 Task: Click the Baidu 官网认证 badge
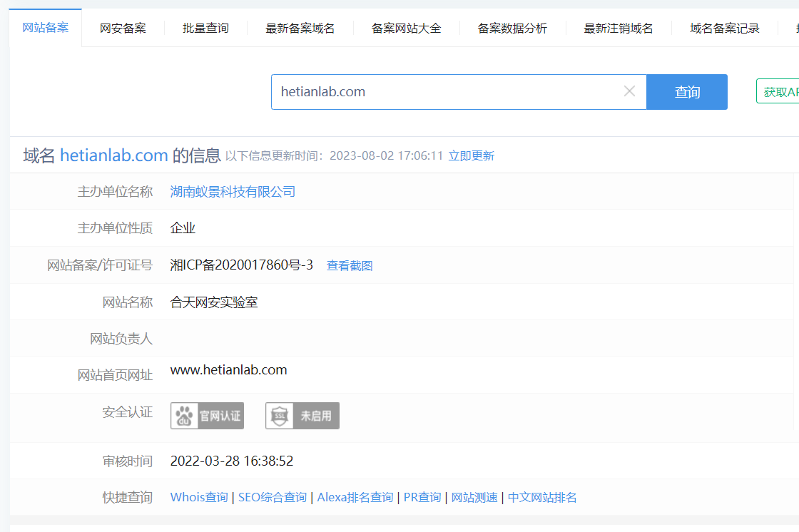(x=207, y=416)
